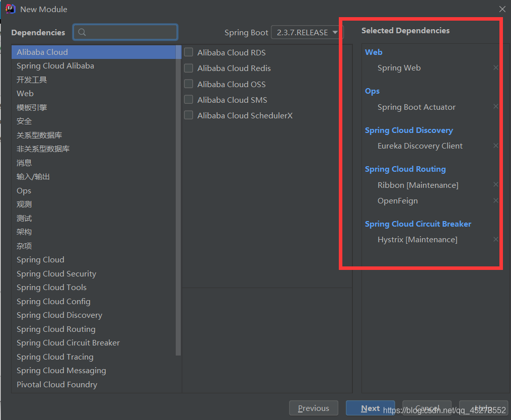This screenshot has width=511, height=420.
Task: Click Spring Boot Actuator selected entry
Action: point(416,107)
